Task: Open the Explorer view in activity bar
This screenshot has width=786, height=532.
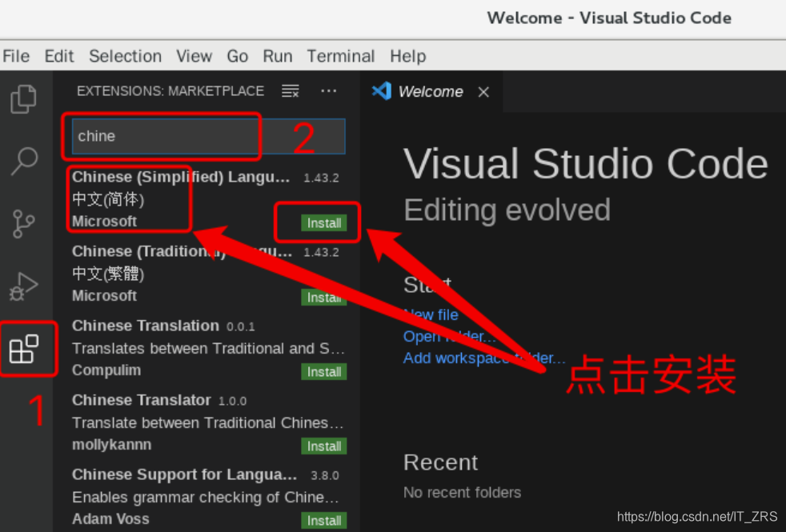Action: [x=23, y=98]
